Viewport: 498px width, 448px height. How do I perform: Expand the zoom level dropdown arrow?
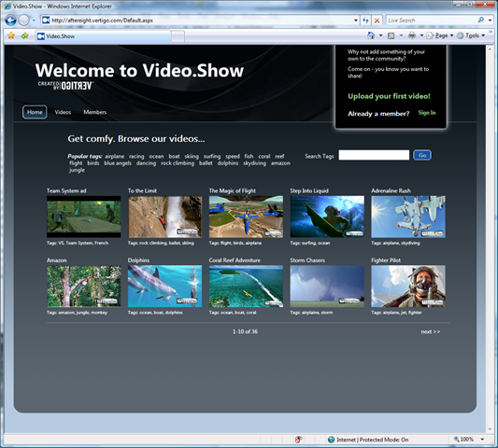click(x=482, y=440)
